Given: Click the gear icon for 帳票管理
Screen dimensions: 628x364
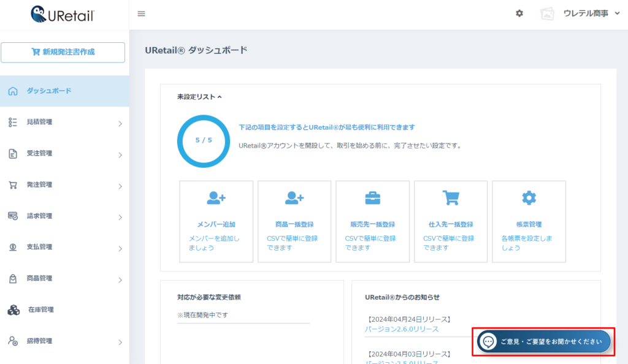Looking at the screenshot, I should click(529, 197).
